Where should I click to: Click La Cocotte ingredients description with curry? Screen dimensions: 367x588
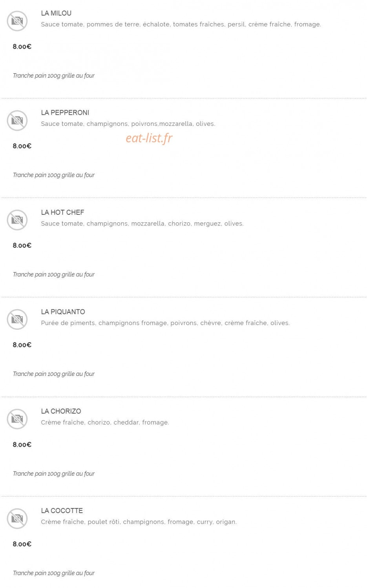[139, 522]
